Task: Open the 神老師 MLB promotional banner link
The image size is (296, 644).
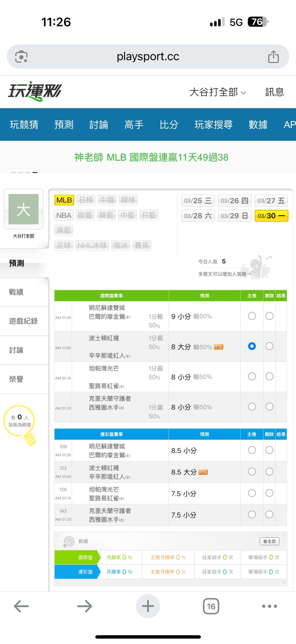Action: pyautogui.click(x=151, y=157)
